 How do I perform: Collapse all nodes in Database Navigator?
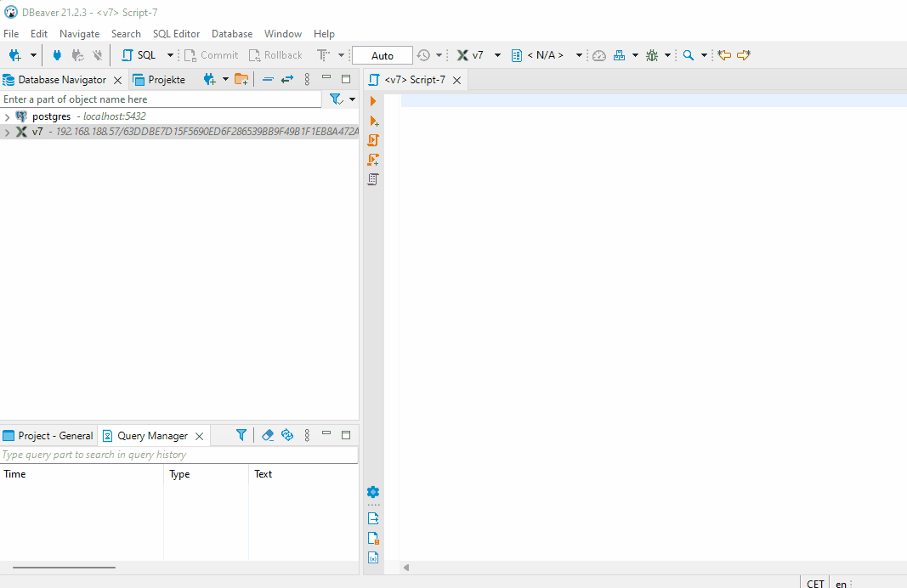(x=267, y=78)
